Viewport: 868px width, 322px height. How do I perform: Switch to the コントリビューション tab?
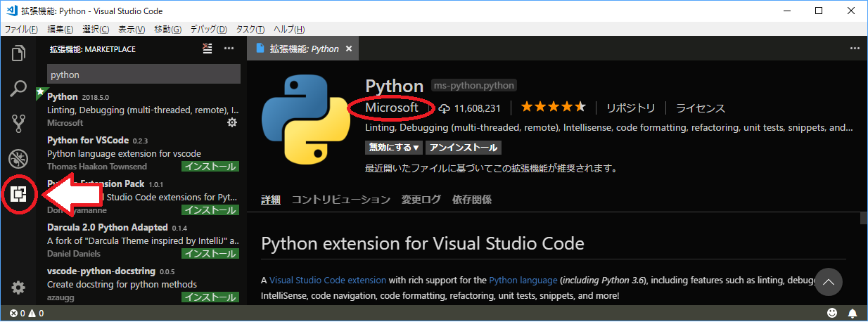tap(341, 200)
